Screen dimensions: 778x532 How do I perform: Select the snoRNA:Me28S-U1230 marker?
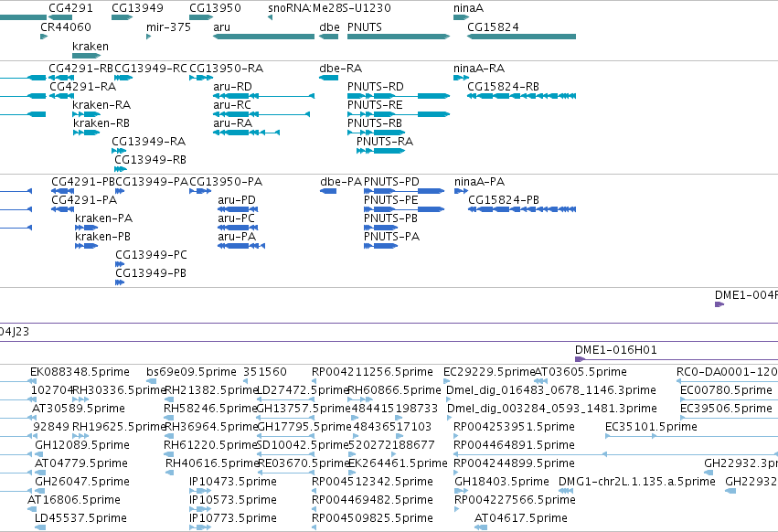270,17
